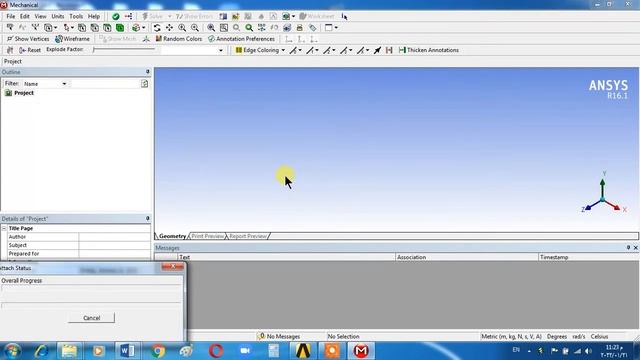Click the green checkmark icon in the toolbar
The height and width of the screenshot is (360, 640).
pos(116,16)
